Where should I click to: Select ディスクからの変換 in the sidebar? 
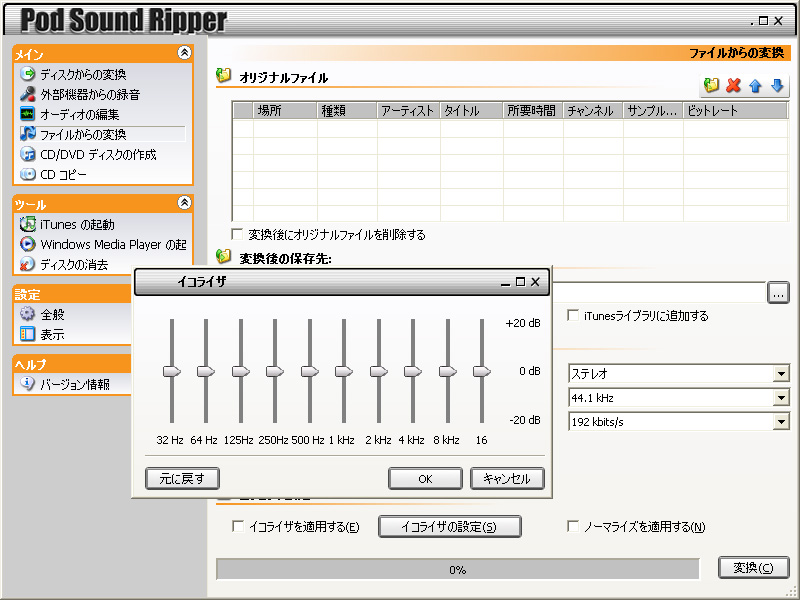coord(83,74)
